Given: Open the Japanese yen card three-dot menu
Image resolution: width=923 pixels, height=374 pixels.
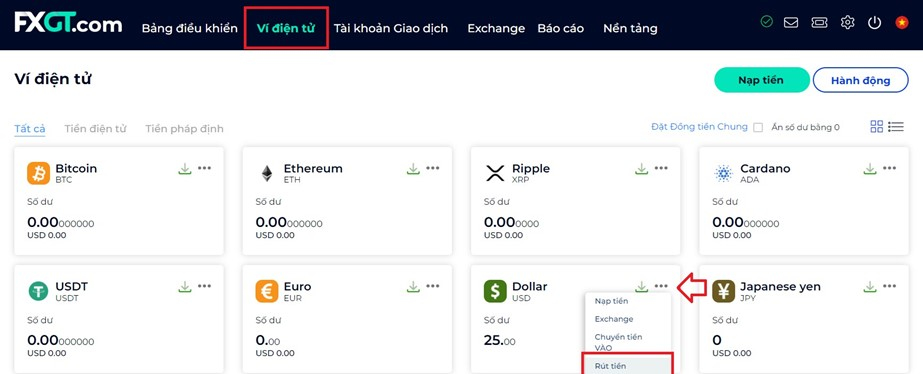Looking at the screenshot, I should click(x=889, y=286).
